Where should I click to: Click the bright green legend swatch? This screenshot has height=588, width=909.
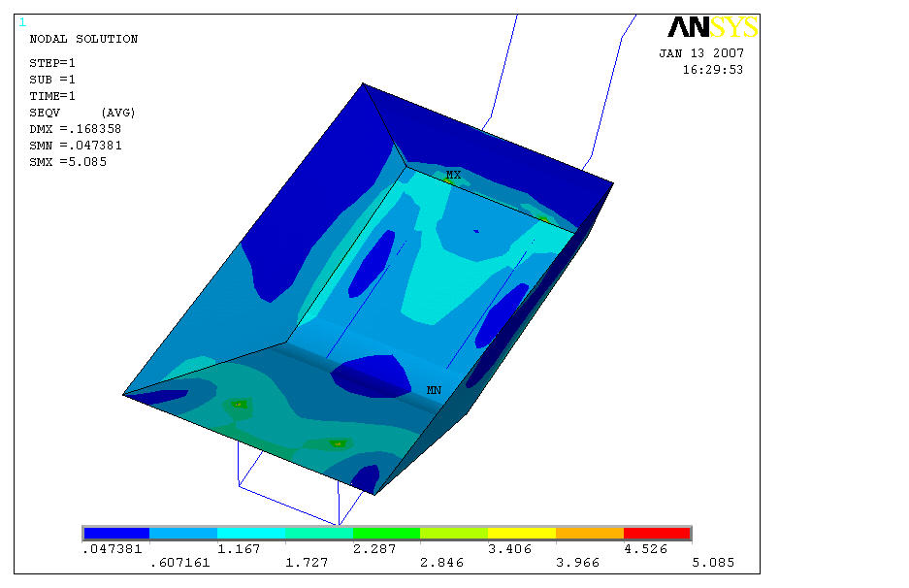tap(386, 533)
